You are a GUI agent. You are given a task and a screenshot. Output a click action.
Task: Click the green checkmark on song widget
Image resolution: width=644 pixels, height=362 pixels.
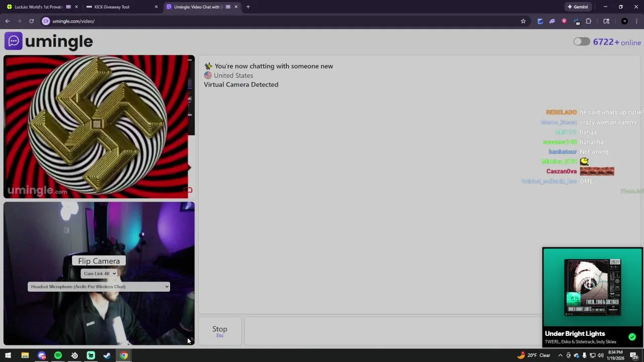point(632,337)
